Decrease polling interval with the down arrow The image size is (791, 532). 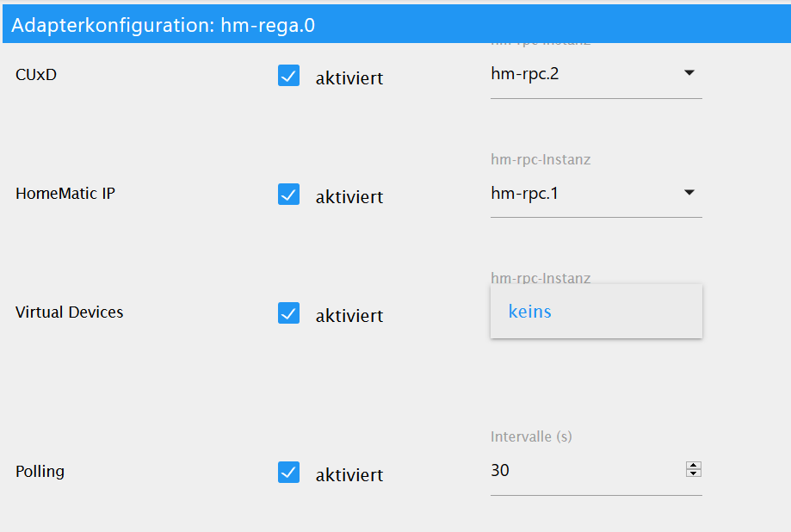pos(694,473)
